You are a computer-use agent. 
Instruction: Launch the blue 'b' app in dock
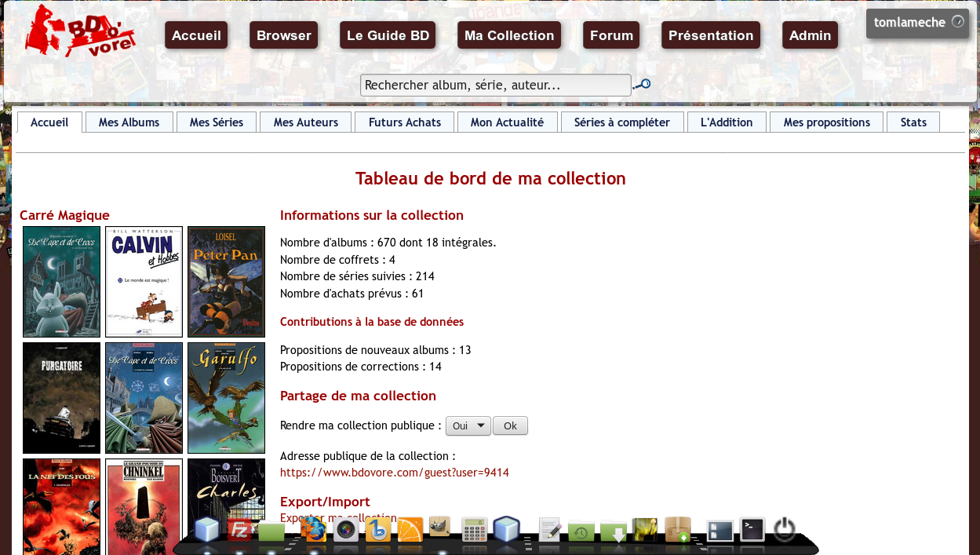[378, 530]
